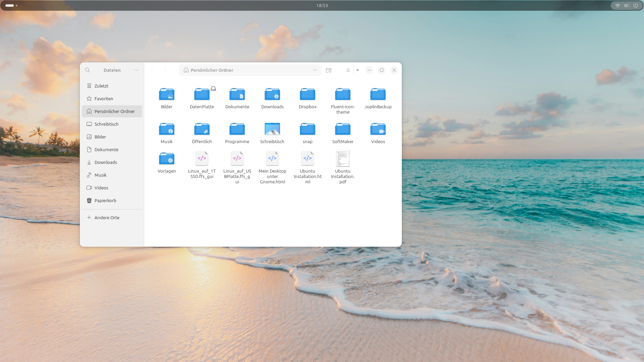Minimize the Dateien window
The width and height of the screenshot is (644, 362).
tap(369, 70)
